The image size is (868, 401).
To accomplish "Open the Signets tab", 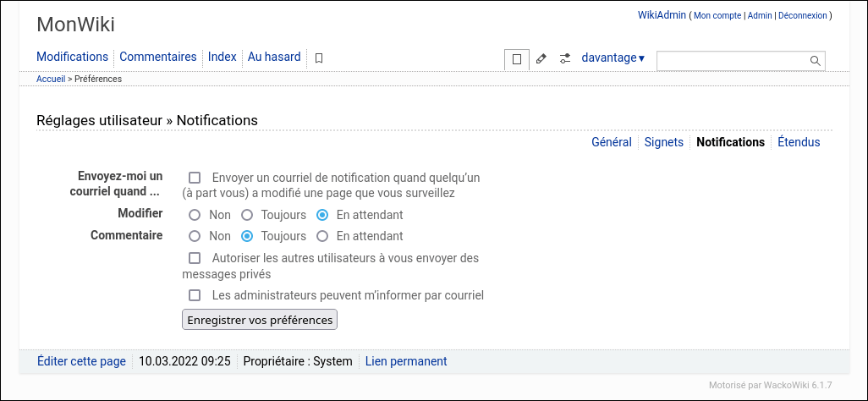I will click(x=663, y=142).
